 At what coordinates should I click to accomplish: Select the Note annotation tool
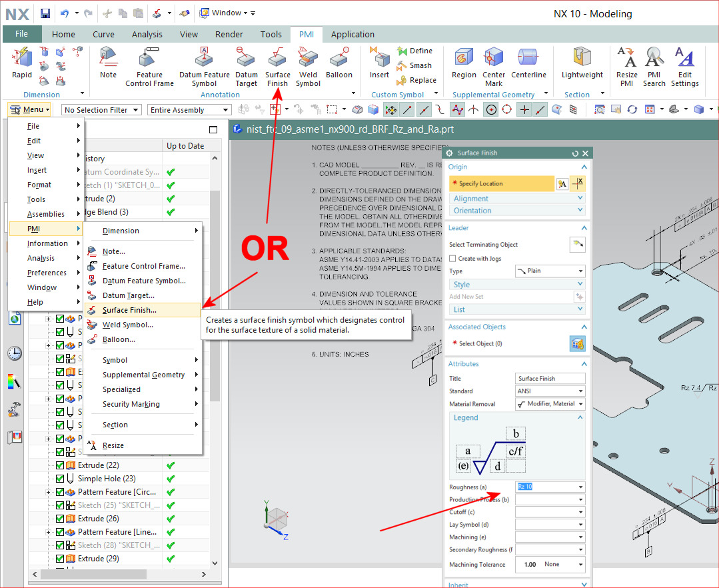[108, 63]
